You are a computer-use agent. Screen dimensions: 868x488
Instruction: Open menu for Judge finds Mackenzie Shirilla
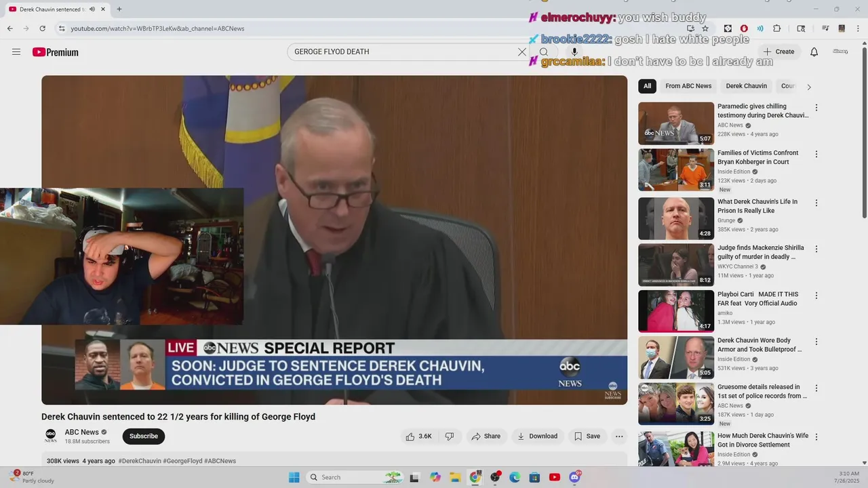click(x=816, y=249)
